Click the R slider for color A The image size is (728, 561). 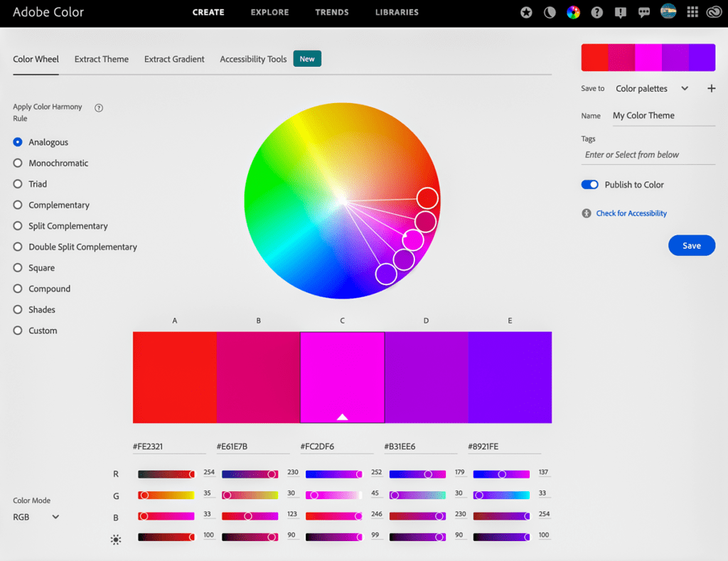click(x=166, y=474)
